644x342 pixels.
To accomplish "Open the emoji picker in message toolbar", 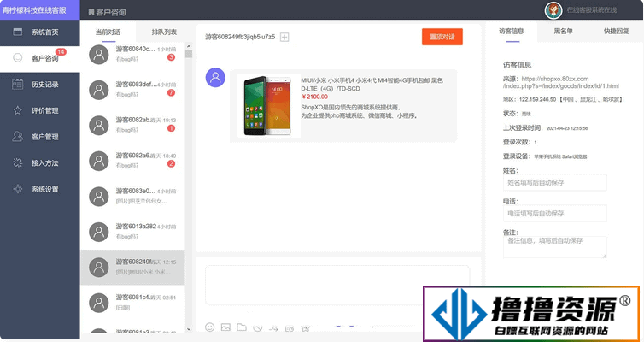I will pos(210,327).
